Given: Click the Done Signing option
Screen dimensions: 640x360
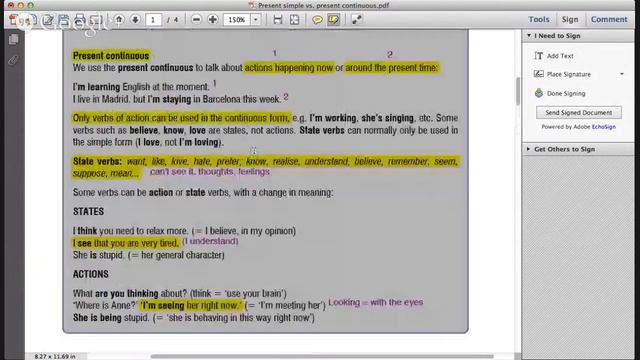Looking at the screenshot, I should click(x=560, y=93).
